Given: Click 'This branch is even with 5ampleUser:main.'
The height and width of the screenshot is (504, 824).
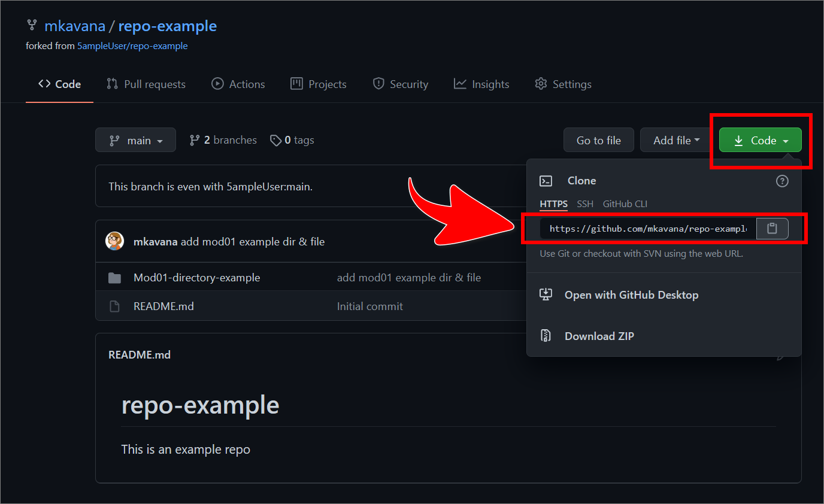Looking at the screenshot, I should 211,187.
